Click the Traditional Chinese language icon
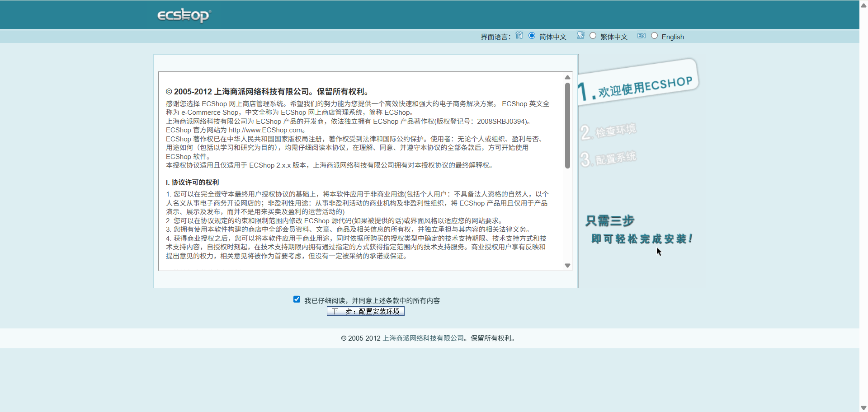The image size is (868, 412). coord(580,35)
